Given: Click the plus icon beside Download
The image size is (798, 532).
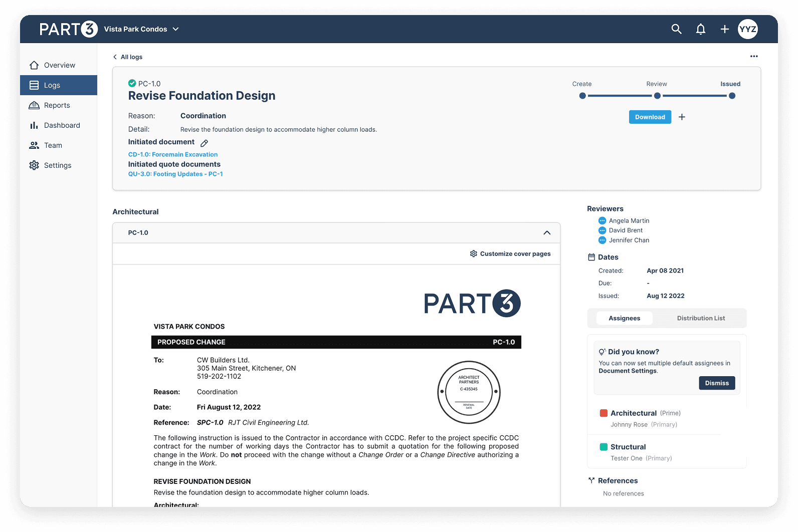Looking at the screenshot, I should point(682,117).
